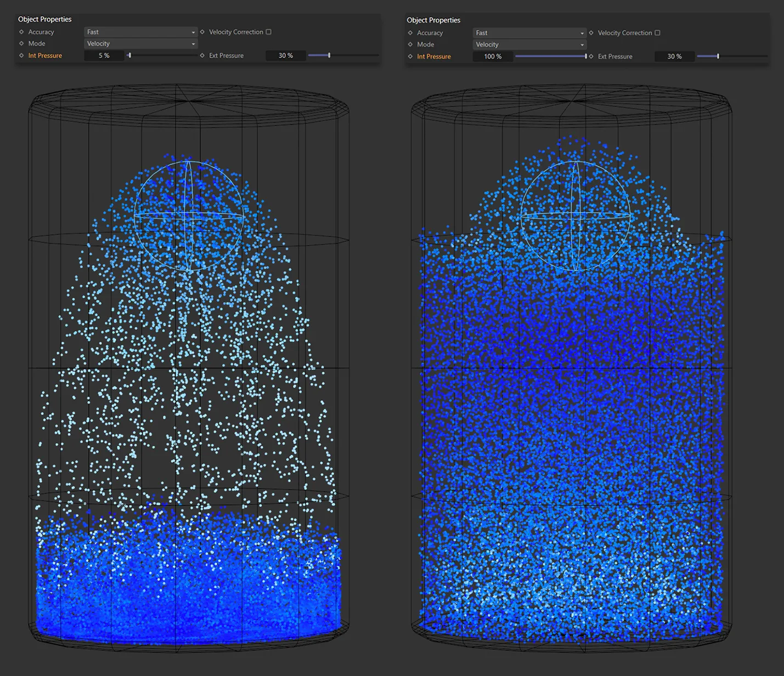Click the keyframe diamond beside Velocity Correction on left
The width and height of the screenshot is (784, 676).
202,31
